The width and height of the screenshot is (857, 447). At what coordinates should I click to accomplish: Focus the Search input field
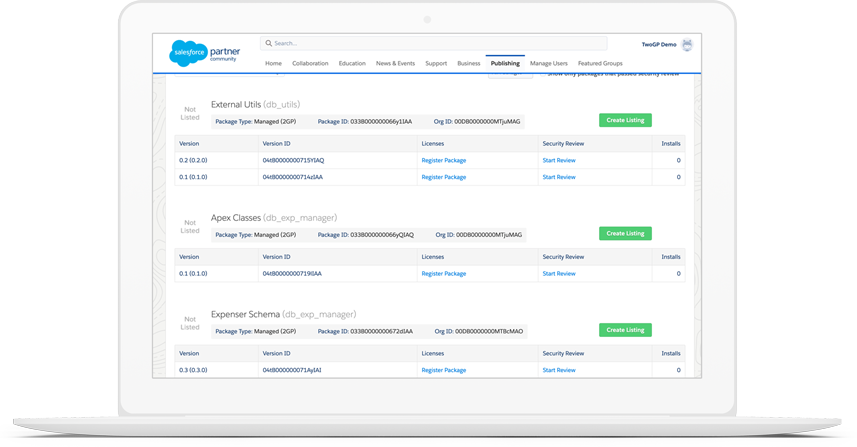tap(434, 43)
